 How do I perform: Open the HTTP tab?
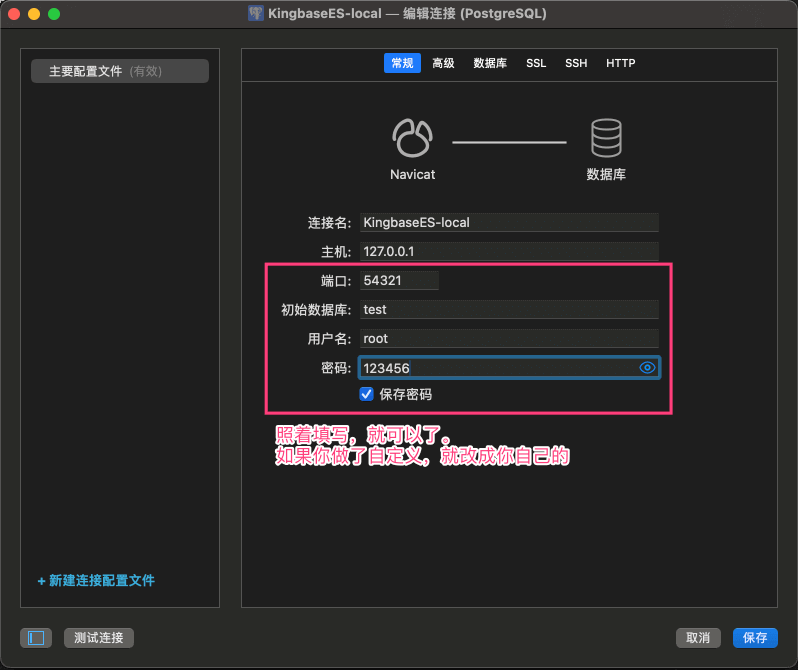click(620, 63)
